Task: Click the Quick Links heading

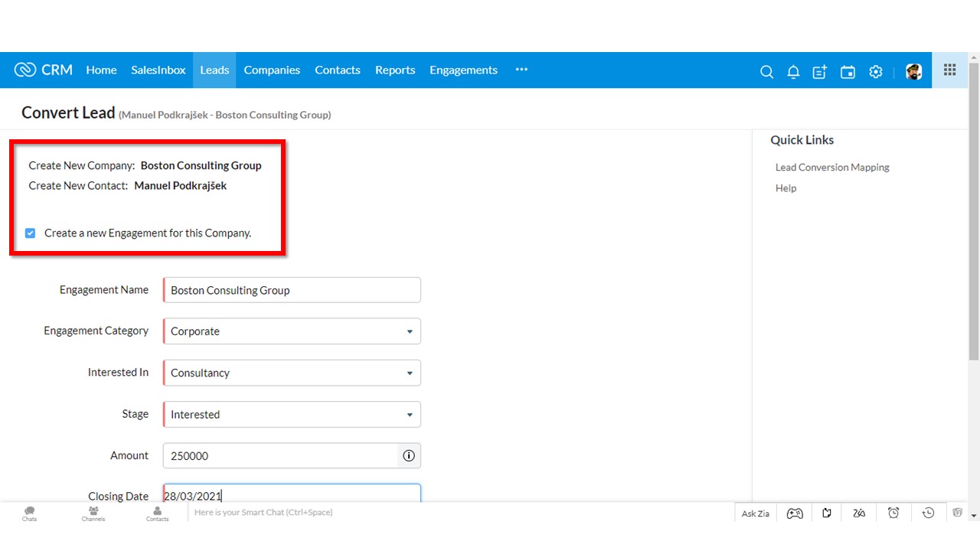Action: 802,140
